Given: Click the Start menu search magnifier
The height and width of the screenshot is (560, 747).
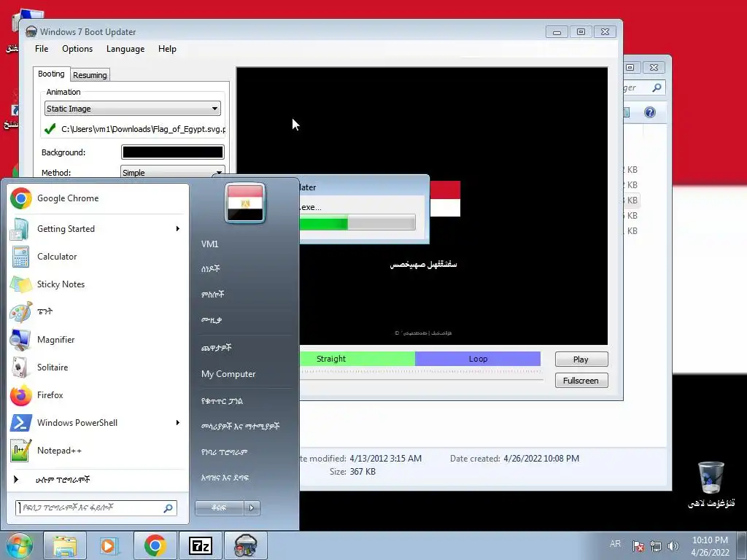Looking at the screenshot, I should (x=169, y=508).
